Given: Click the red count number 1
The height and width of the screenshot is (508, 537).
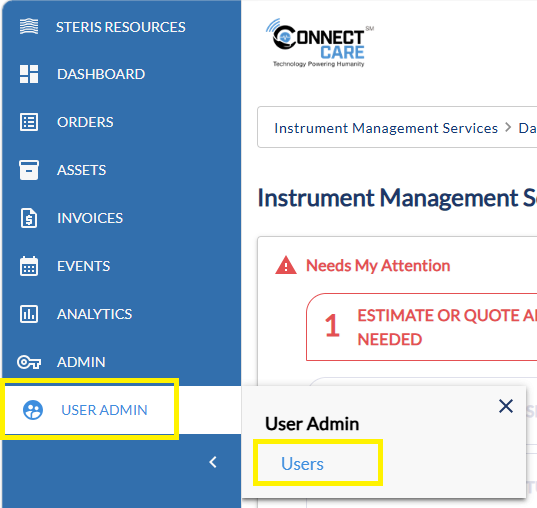Looking at the screenshot, I should click(x=332, y=325).
